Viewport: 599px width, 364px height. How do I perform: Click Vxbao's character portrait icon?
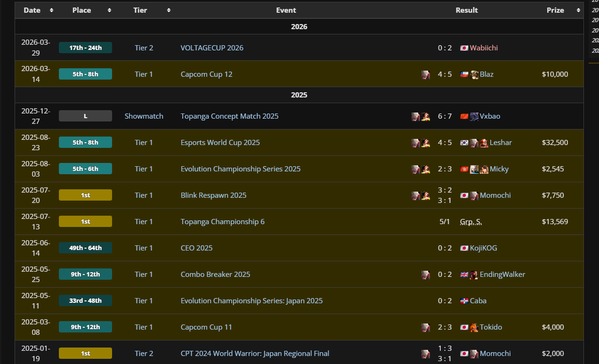click(x=474, y=116)
